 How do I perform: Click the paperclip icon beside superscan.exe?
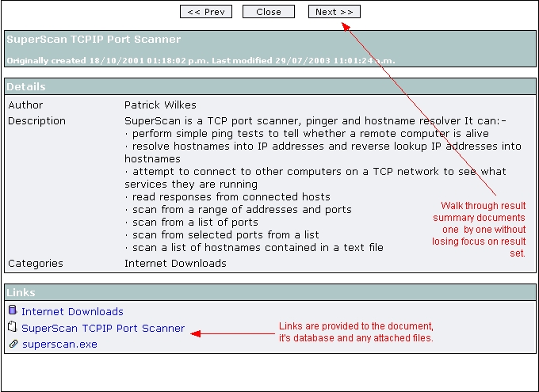coord(13,344)
